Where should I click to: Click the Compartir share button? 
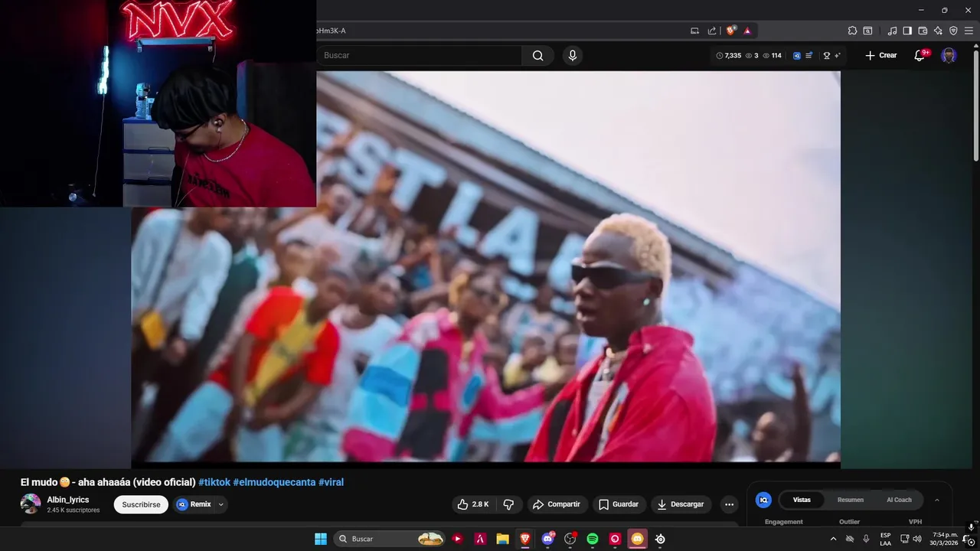tap(557, 504)
